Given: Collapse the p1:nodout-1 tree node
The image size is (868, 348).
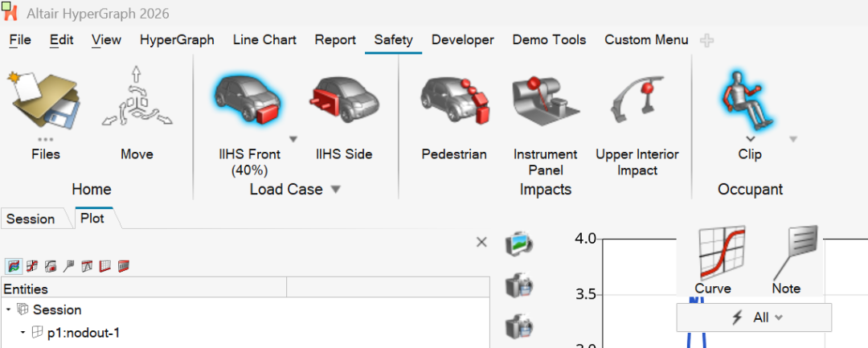Looking at the screenshot, I should coord(23,333).
